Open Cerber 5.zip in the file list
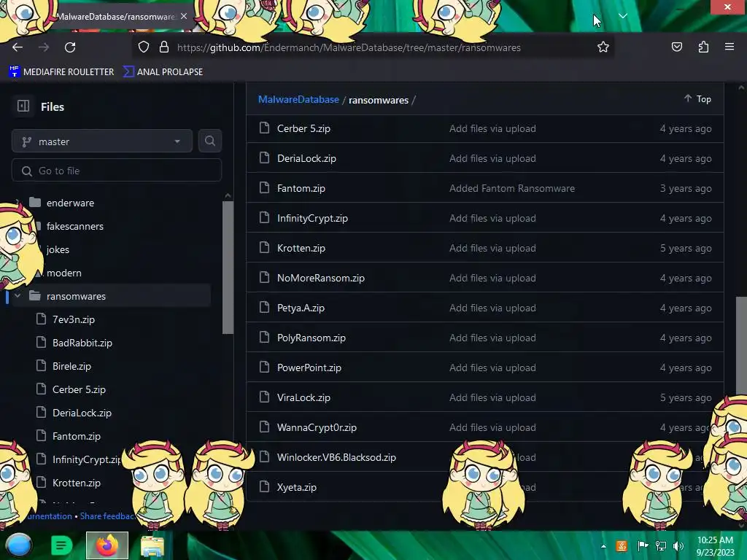 pyautogui.click(x=303, y=128)
